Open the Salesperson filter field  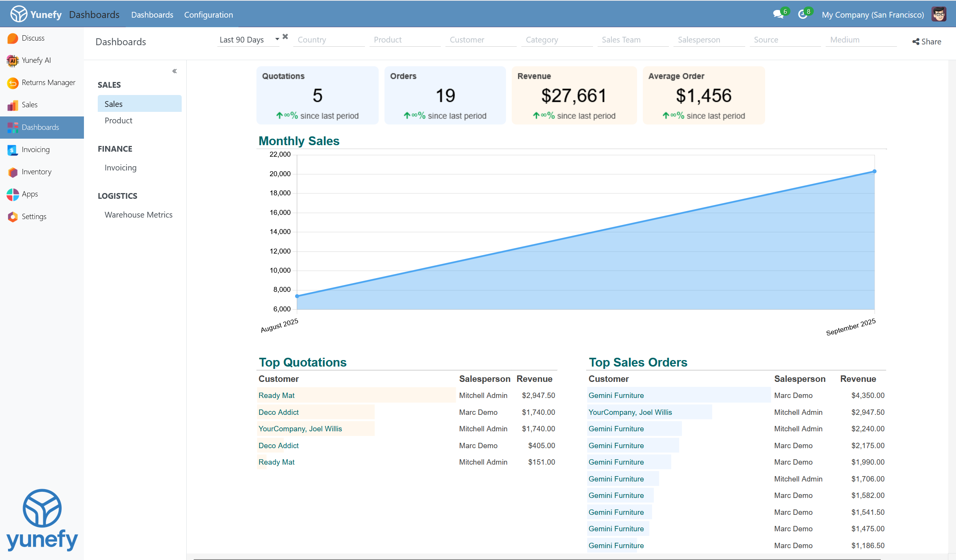tap(709, 40)
